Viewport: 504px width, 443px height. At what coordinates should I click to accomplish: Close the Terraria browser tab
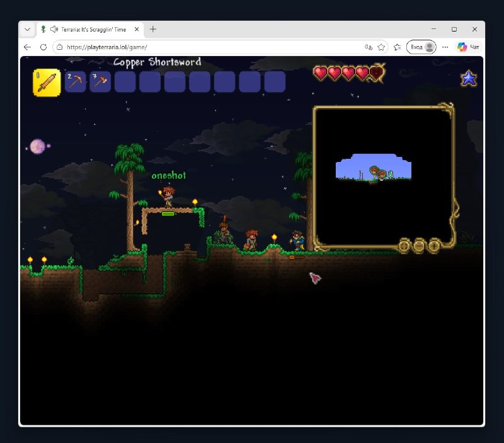click(x=137, y=29)
